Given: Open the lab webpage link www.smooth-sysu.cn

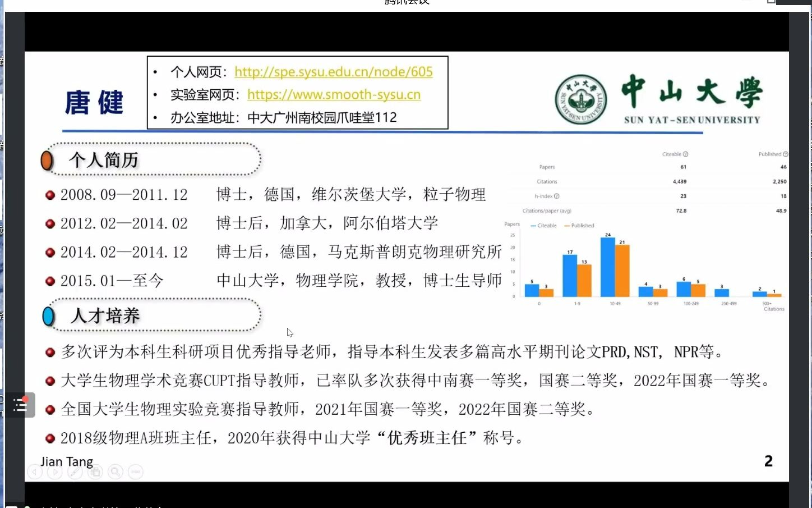Looking at the screenshot, I should 334,95.
